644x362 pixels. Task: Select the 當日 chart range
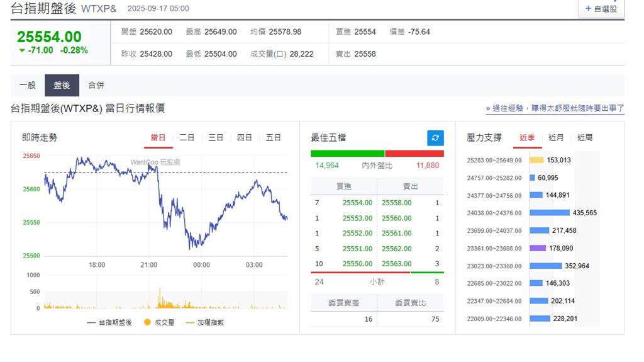[x=158, y=138]
